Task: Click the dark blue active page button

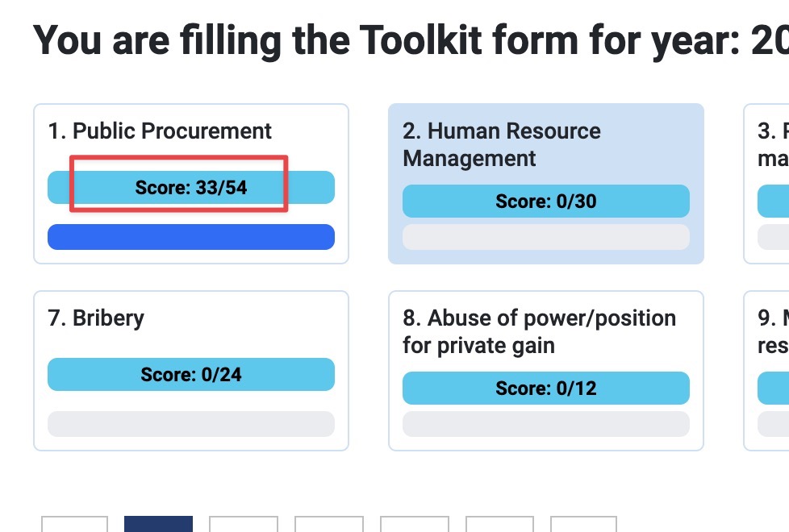Action: pos(158,524)
